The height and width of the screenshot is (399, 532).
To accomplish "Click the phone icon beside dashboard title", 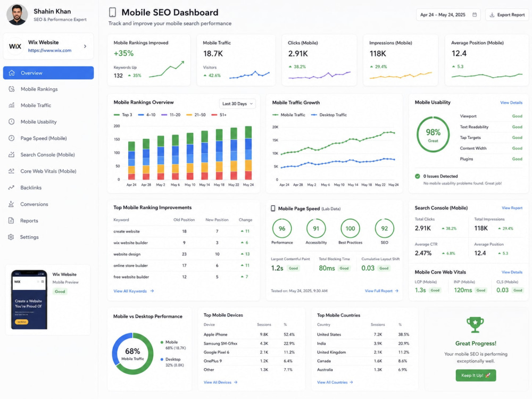I will click(x=112, y=12).
